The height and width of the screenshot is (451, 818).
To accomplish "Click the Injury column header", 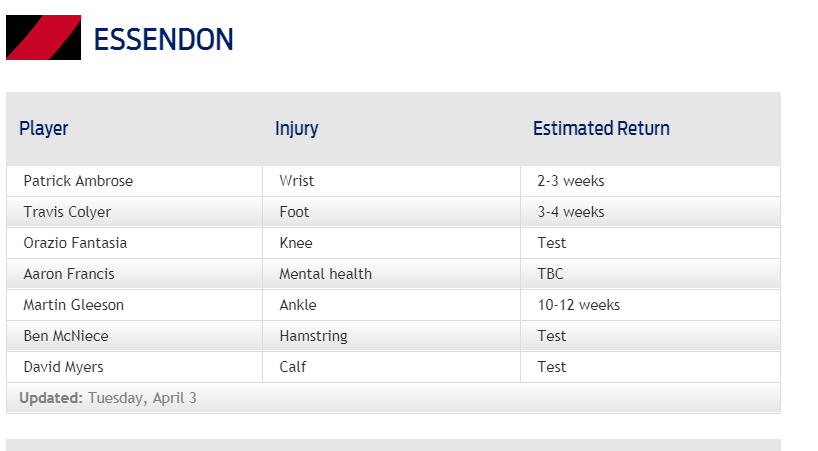I will 296,128.
